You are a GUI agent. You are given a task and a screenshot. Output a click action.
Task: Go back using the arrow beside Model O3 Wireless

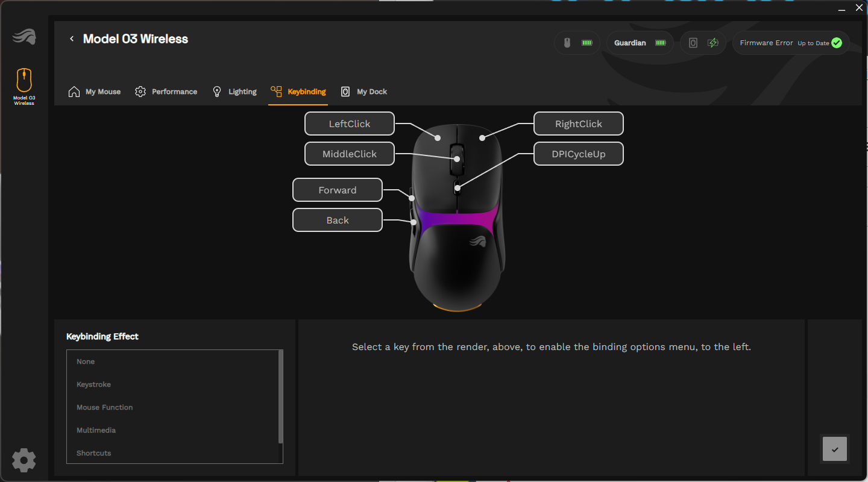[x=72, y=39]
